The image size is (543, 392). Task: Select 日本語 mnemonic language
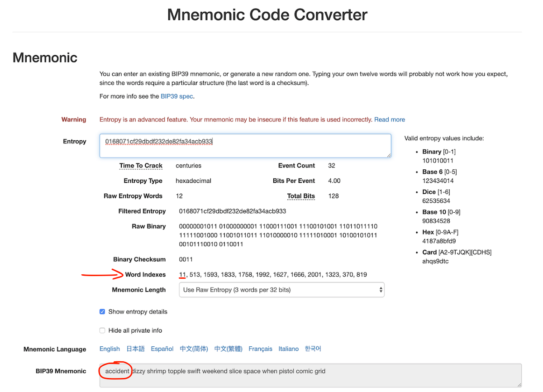tap(135, 349)
